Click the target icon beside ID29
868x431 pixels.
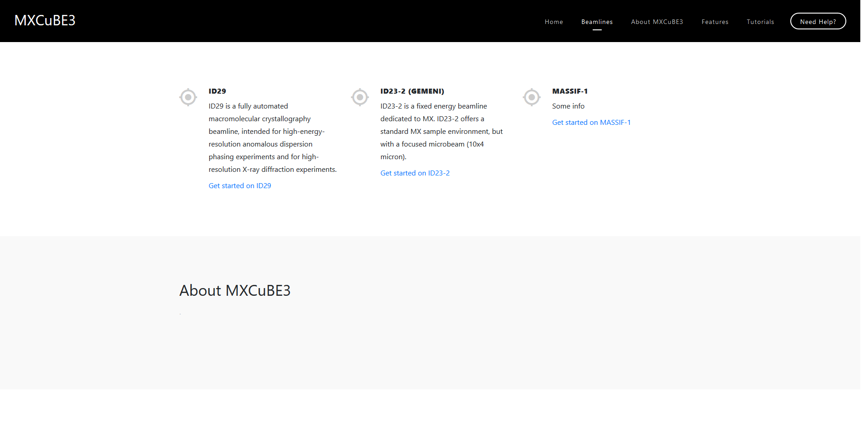point(188,97)
